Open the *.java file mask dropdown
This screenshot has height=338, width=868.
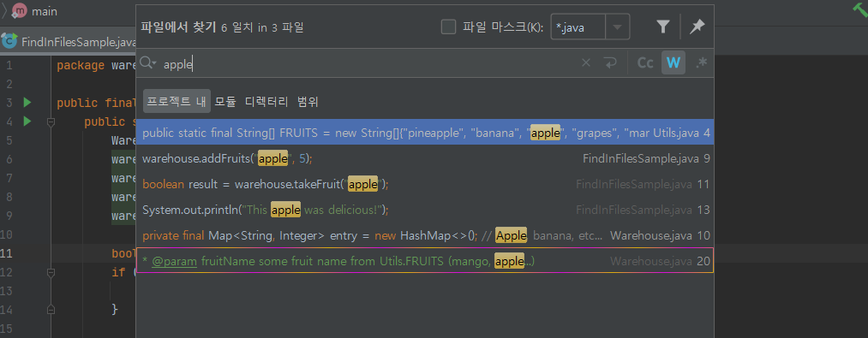click(618, 27)
